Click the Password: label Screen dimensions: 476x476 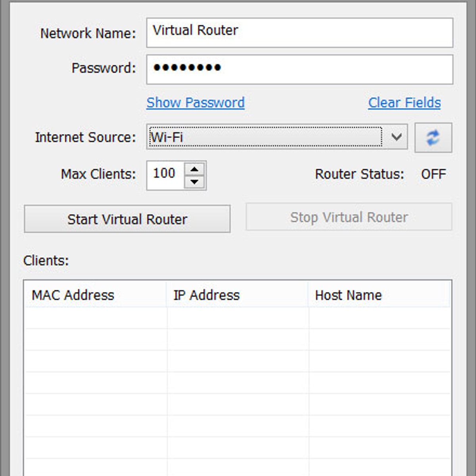104,68
